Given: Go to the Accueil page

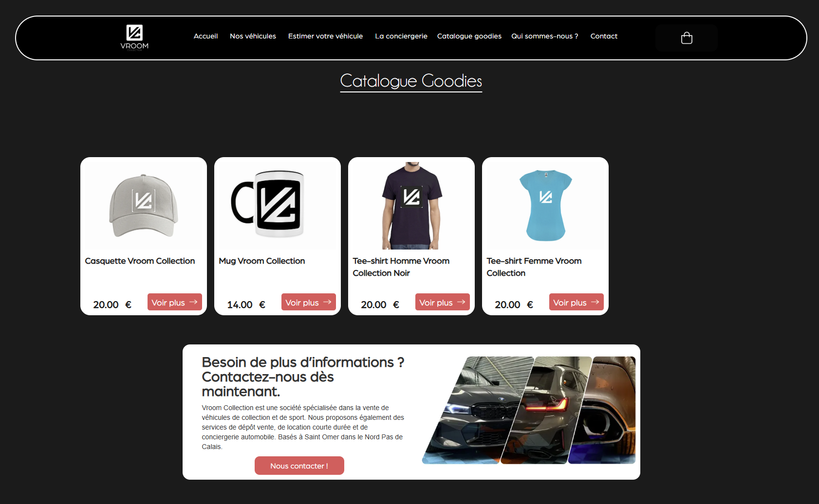Looking at the screenshot, I should [205, 36].
